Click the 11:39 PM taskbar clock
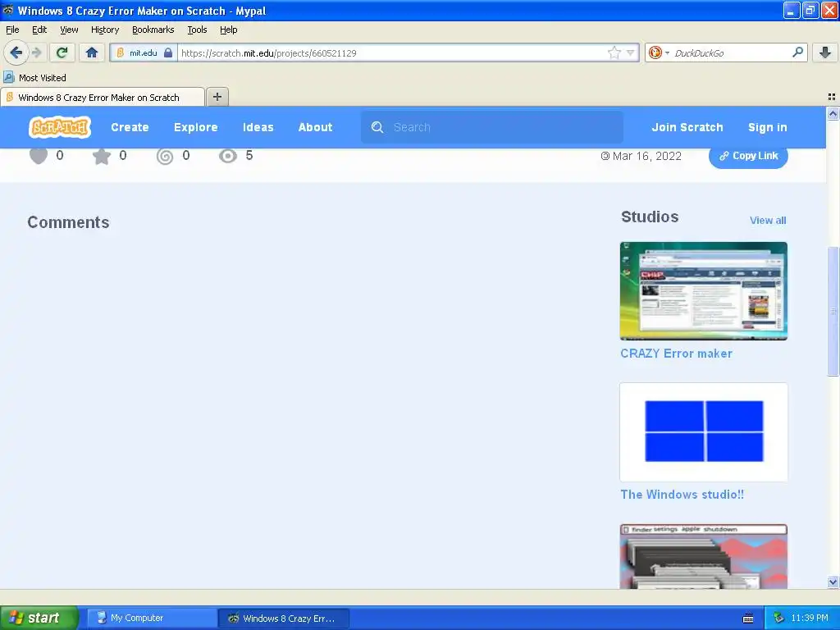Image resolution: width=840 pixels, height=630 pixels. (810, 618)
